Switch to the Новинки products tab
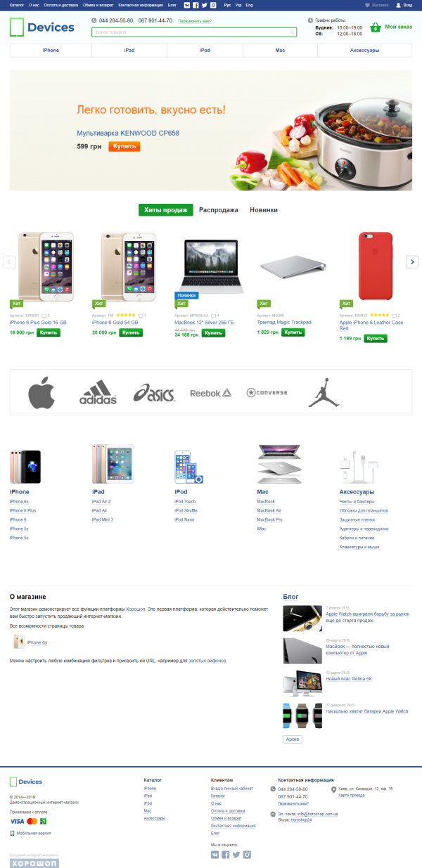422x868 pixels. pos(264,210)
